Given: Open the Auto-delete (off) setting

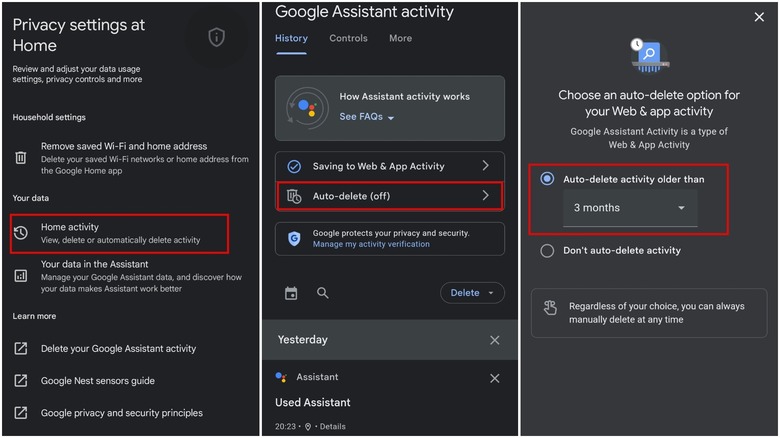Looking at the screenshot, I should pos(388,196).
